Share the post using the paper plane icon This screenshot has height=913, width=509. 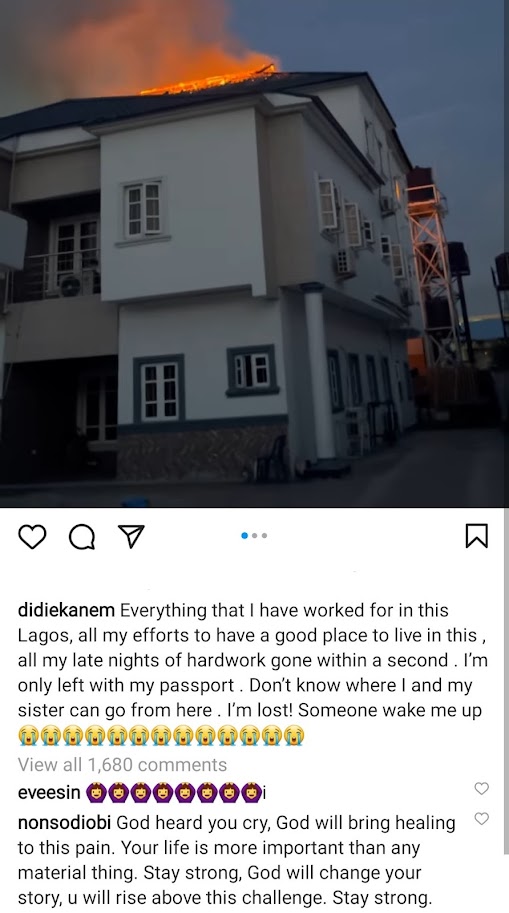coord(131,536)
